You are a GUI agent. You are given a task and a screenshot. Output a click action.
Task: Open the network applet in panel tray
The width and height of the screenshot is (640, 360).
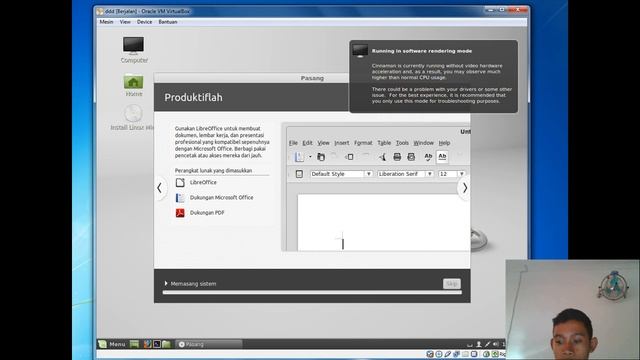487,344
